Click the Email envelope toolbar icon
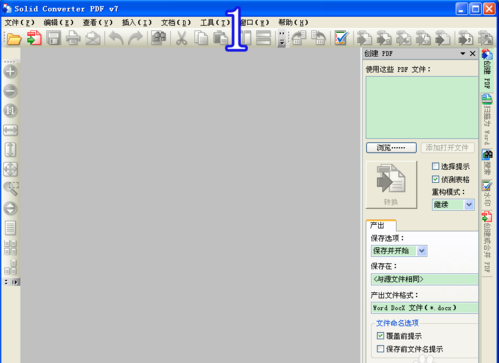499x363 pixels. pyautogui.click(x=93, y=38)
